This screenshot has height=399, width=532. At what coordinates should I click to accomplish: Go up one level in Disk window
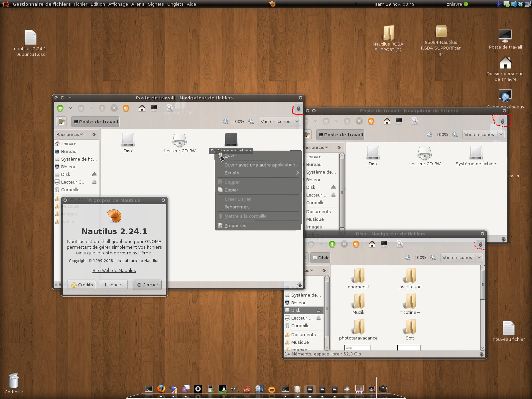(x=332, y=244)
